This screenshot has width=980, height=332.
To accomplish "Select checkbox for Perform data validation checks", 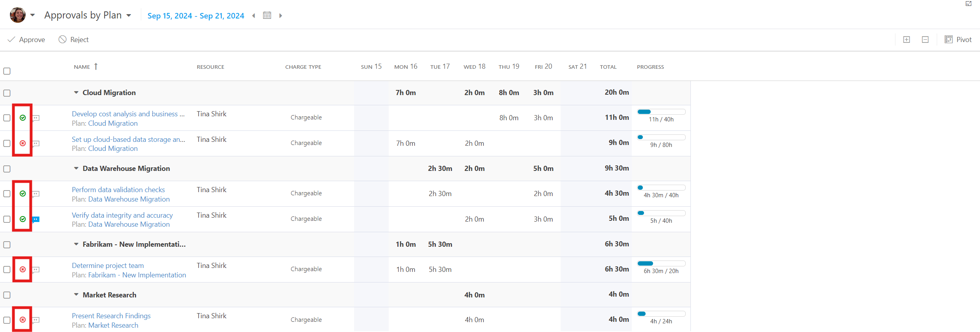I will pyautogui.click(x=7, y=194).
